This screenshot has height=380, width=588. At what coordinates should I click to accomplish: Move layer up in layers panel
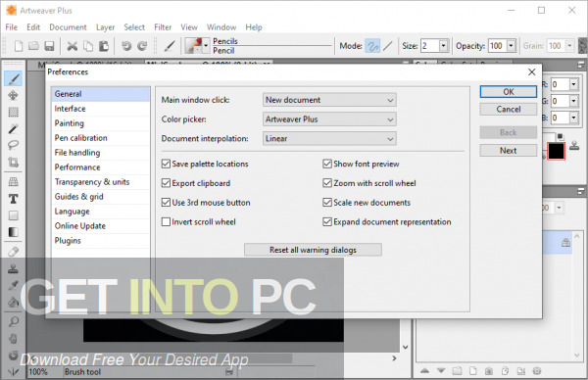pyautogui.click(x=424, y=371)
